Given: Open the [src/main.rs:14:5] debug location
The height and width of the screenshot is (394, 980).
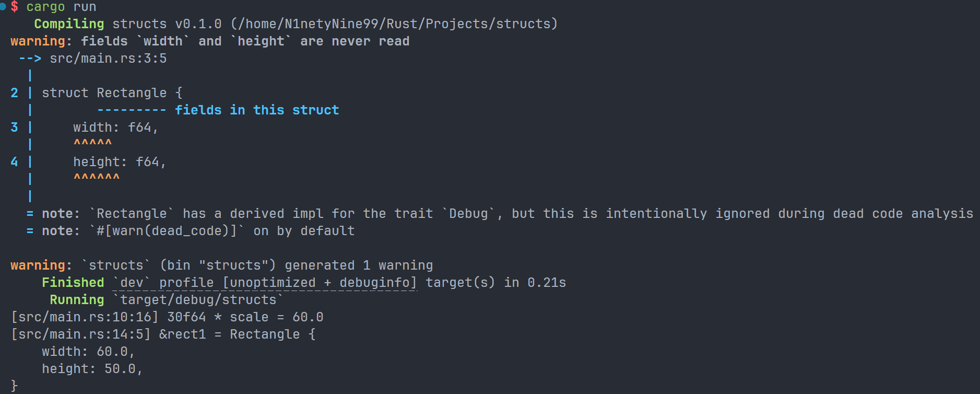Looking at the screenshot, I should (81, 334).
